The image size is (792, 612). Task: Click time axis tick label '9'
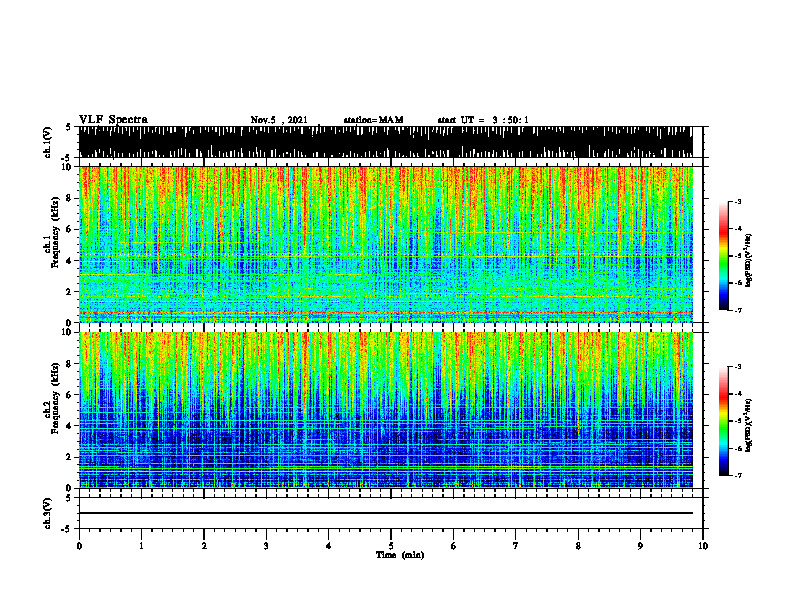(x=640, y=546)
